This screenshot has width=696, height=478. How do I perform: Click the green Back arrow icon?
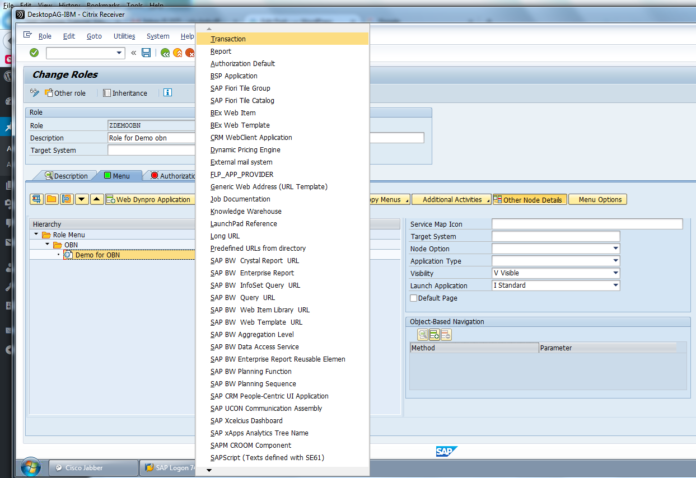[165, 53]
